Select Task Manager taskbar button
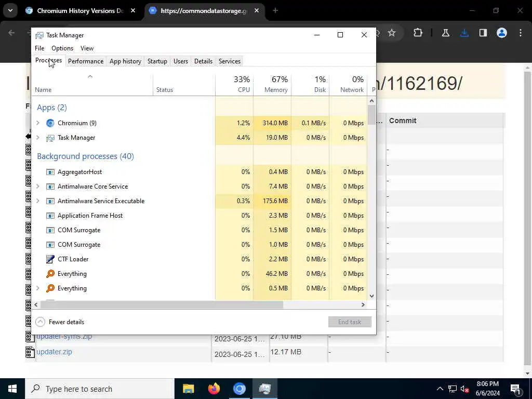 pyautogui.click(x=264, y=389)
